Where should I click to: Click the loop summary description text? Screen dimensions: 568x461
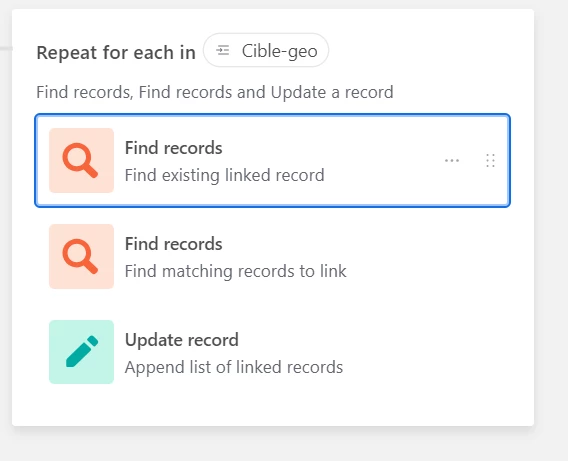tap(215, 92)
